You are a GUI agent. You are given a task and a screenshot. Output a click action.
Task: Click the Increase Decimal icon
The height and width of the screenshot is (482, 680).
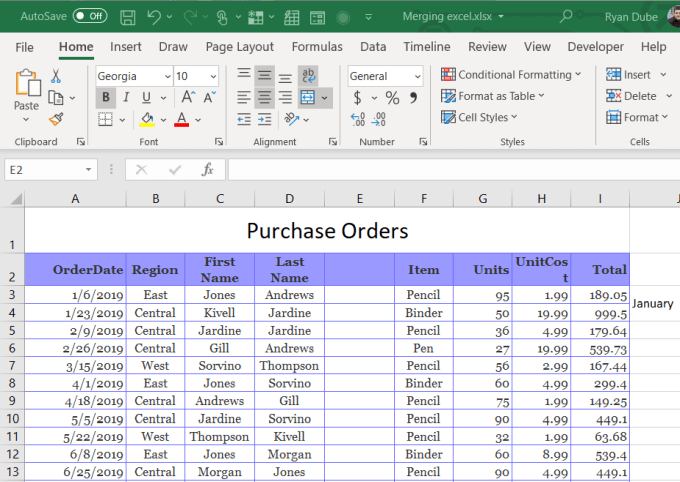pos(359,119)
